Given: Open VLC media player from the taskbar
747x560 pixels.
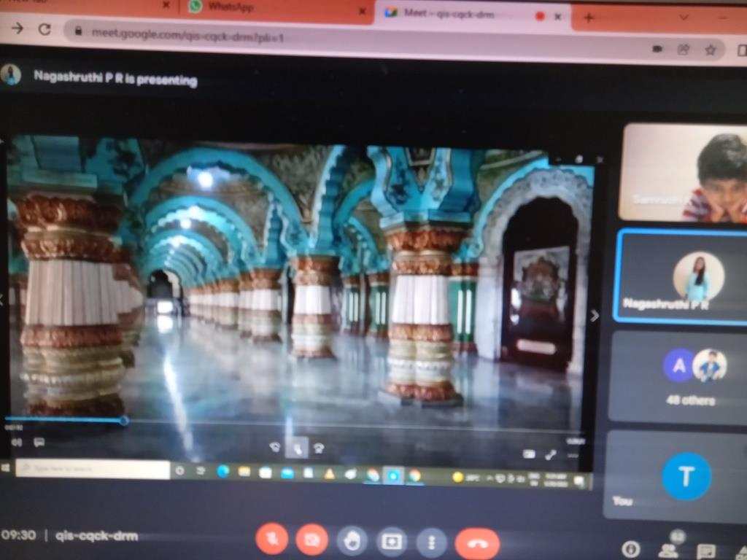Looking at the screenshot, I should [329, 474].
